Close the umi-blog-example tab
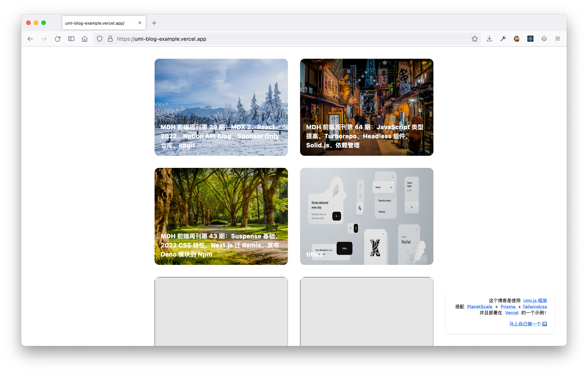This screenshot has height=374, width=588. click(140, 23)
